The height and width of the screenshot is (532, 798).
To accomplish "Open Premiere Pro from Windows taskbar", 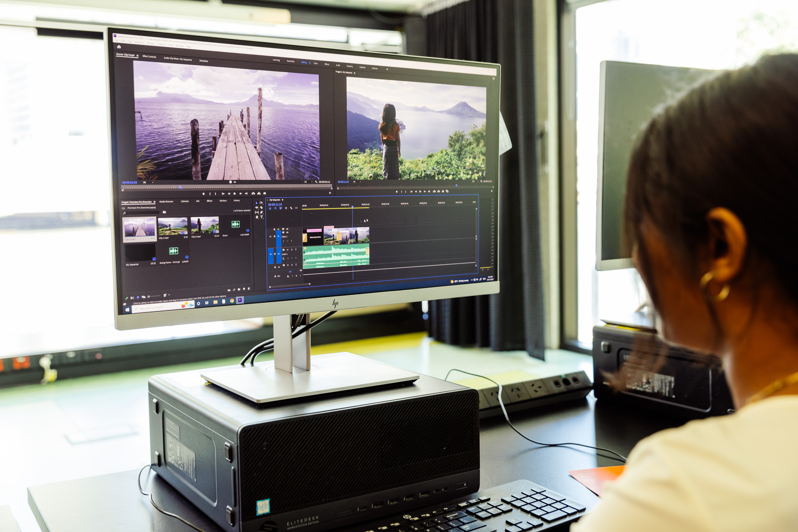I will coord(240,300).
